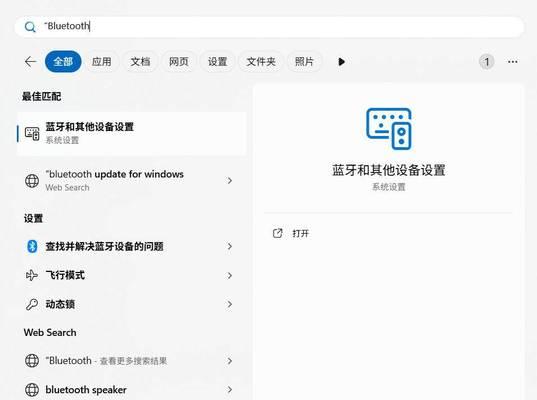Click the airplane icon for 飞行模式

pyautogui.click(x=32, y=275)
